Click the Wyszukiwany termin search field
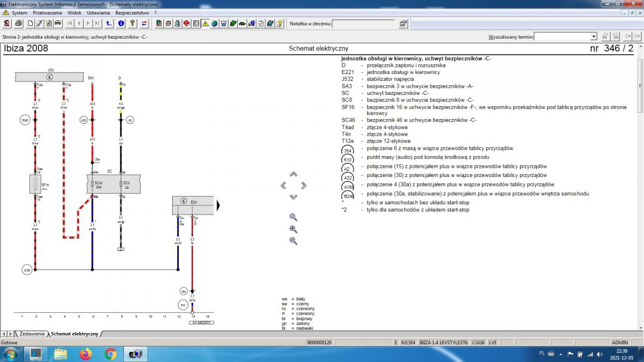 (x=562, y=36)
